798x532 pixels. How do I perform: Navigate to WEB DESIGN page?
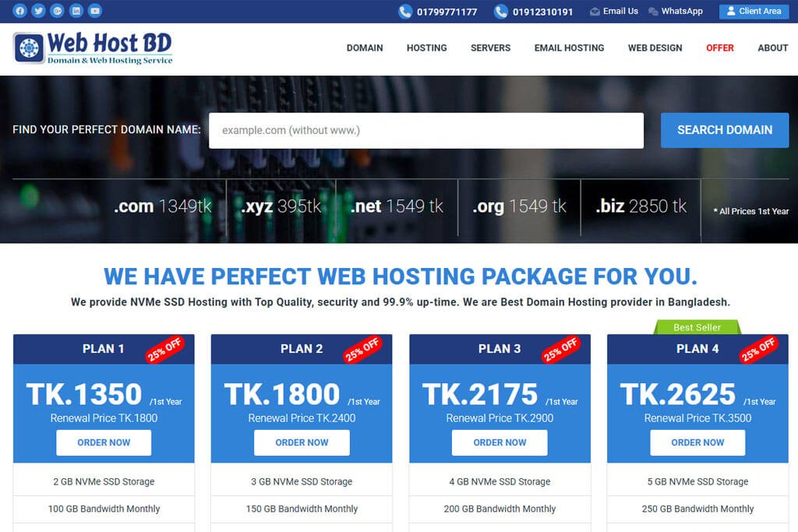point(655,48)
